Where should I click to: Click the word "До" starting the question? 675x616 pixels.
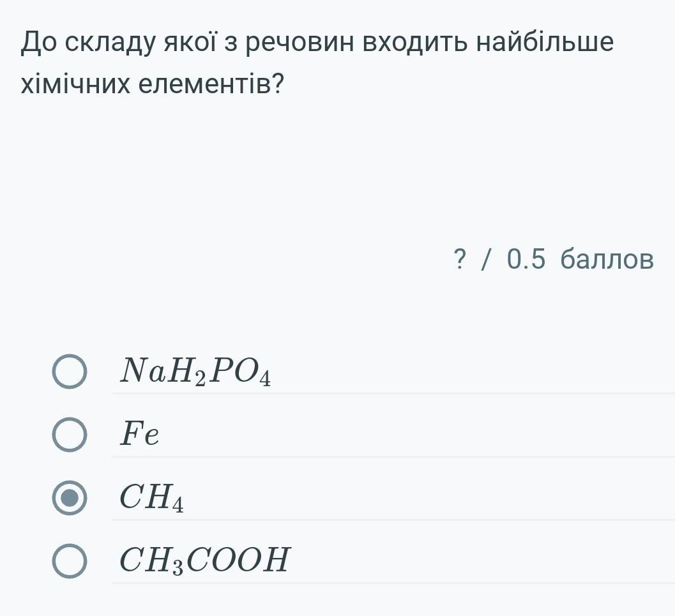40,43
